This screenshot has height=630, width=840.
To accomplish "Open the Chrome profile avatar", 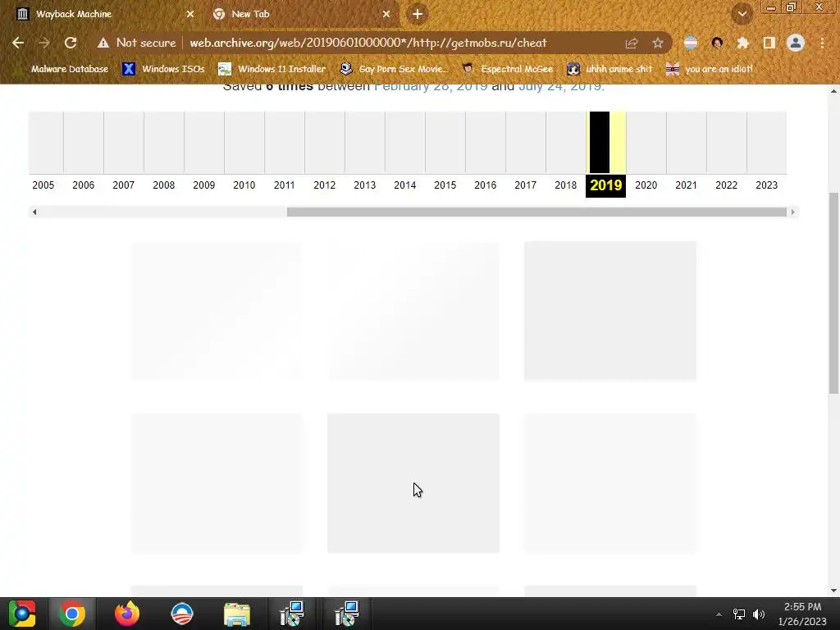I will [x=796, y=43].
